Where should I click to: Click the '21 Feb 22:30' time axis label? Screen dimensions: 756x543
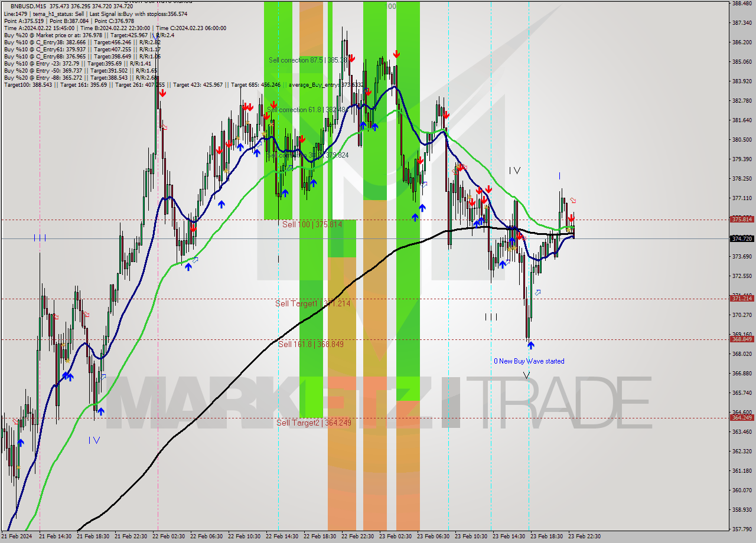[x=131, y=537]
